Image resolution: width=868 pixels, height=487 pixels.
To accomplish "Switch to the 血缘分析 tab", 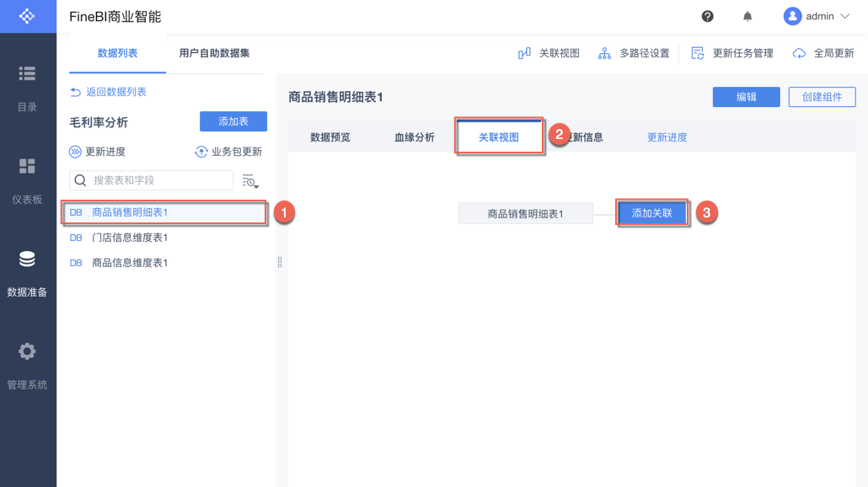I will pyautogui.click(x=415, y=137).
